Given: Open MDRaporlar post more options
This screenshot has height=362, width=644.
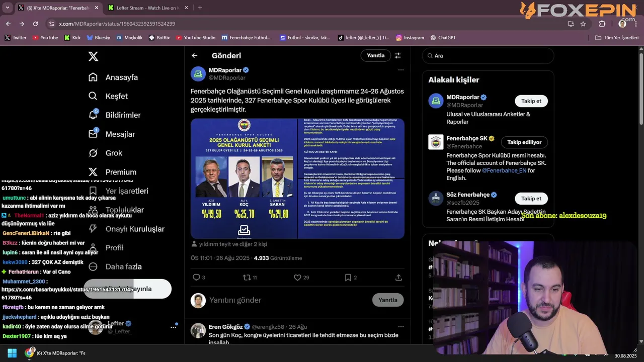Looking at the screenshot, I should 401,70.
